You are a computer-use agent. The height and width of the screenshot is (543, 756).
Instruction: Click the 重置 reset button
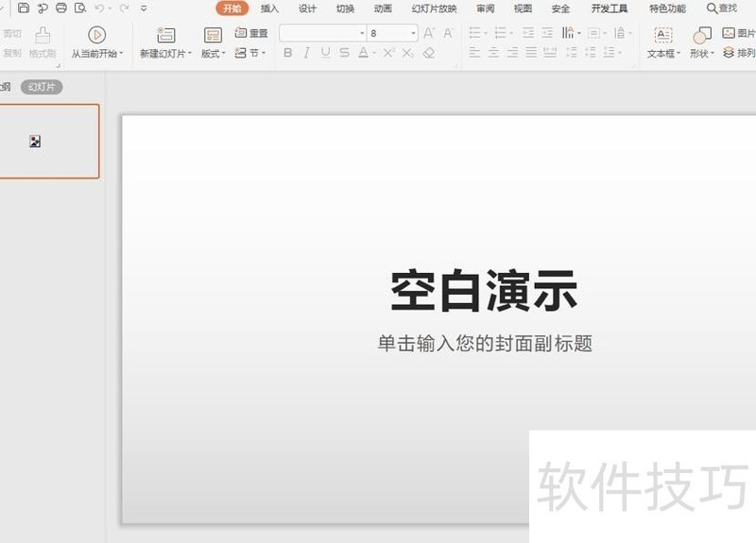coord(251,33)
